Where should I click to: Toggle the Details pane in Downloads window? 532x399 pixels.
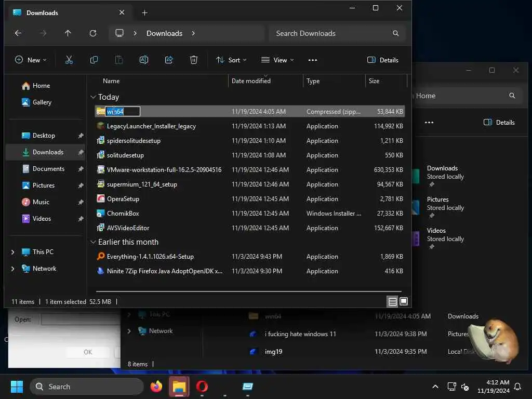click(383, 60)
